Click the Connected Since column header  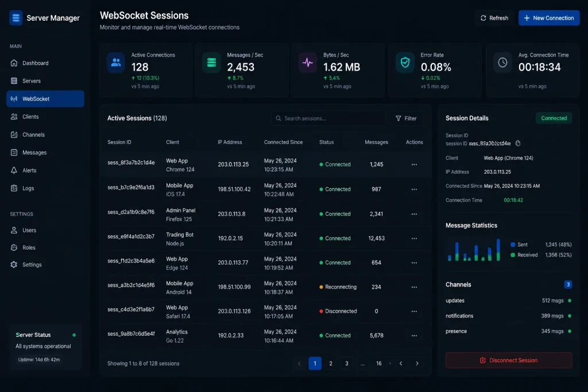point(283,142)
